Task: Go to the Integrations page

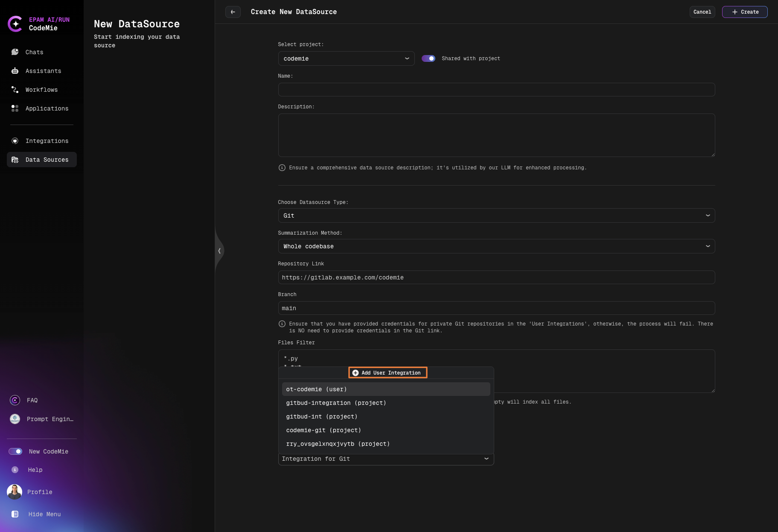Action: [x=47, y=141]
